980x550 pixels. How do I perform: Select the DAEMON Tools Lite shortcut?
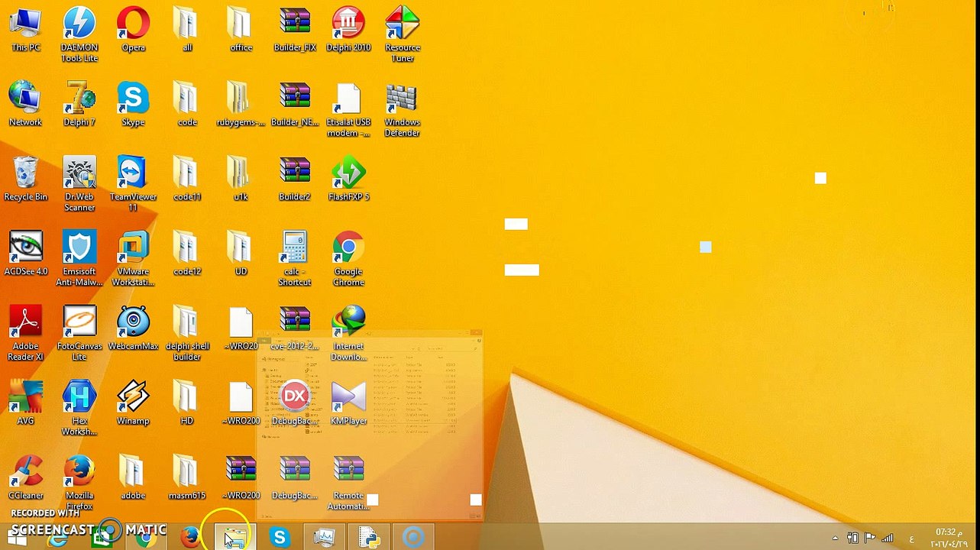[79, 35]
